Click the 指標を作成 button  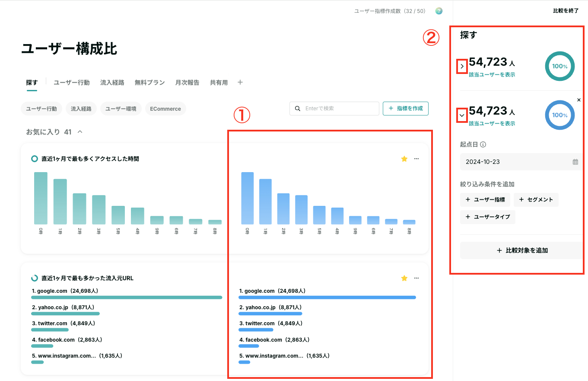coord(406,109)
